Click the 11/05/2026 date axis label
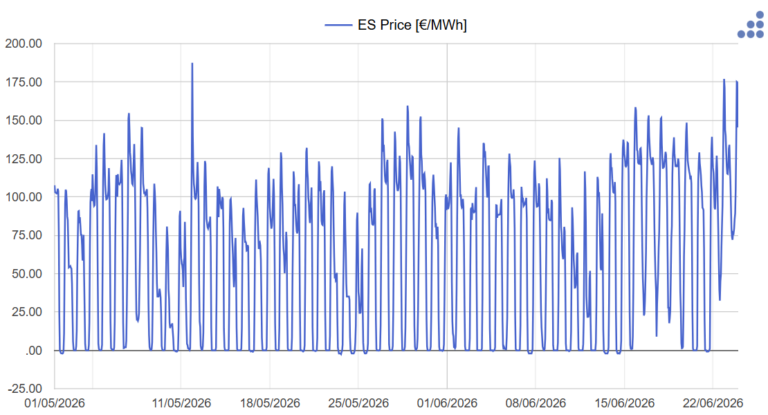768x415 pixels. tap(181, 403)
